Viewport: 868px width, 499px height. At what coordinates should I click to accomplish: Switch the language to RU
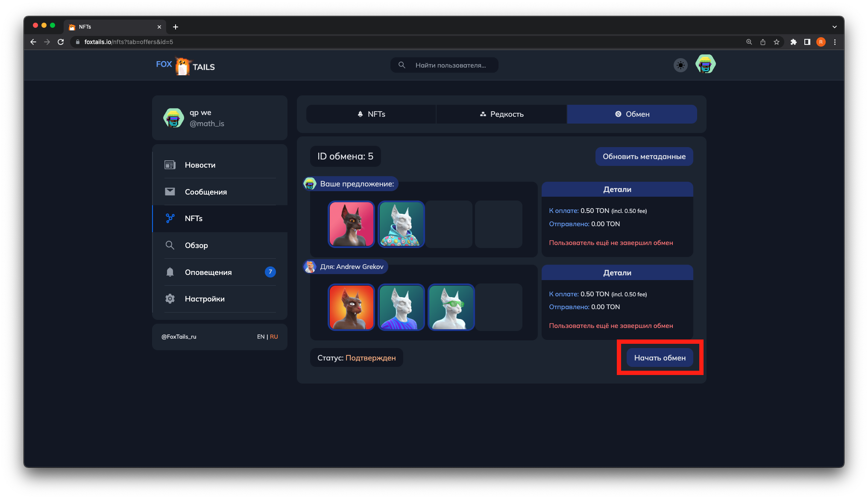pos(274,337)
